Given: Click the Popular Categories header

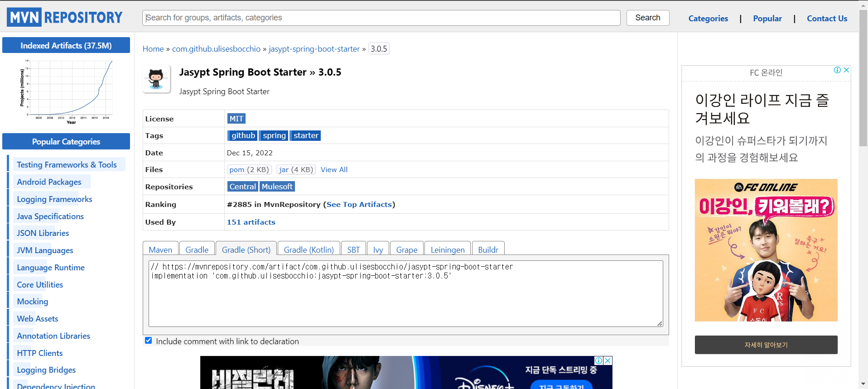Looking at the screenshot, I should [x=66, y=141].
